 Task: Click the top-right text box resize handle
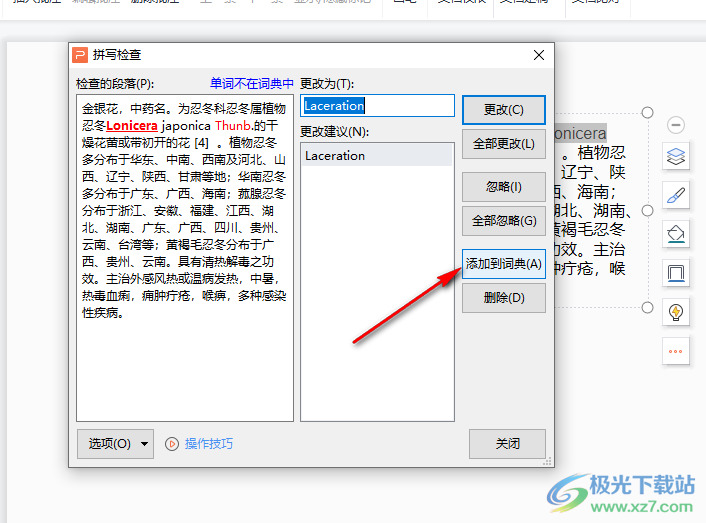647,113
